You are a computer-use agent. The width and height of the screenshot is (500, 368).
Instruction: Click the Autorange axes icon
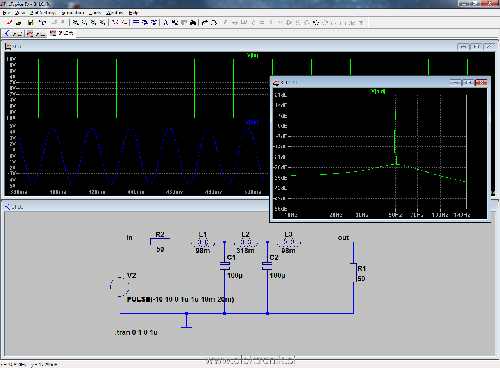point(124,23)
